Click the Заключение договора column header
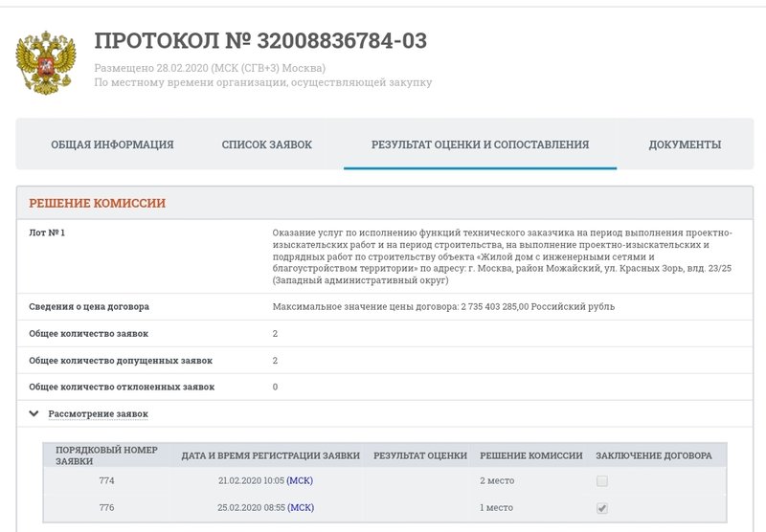 pyautogui.click(x=653, y=455)
